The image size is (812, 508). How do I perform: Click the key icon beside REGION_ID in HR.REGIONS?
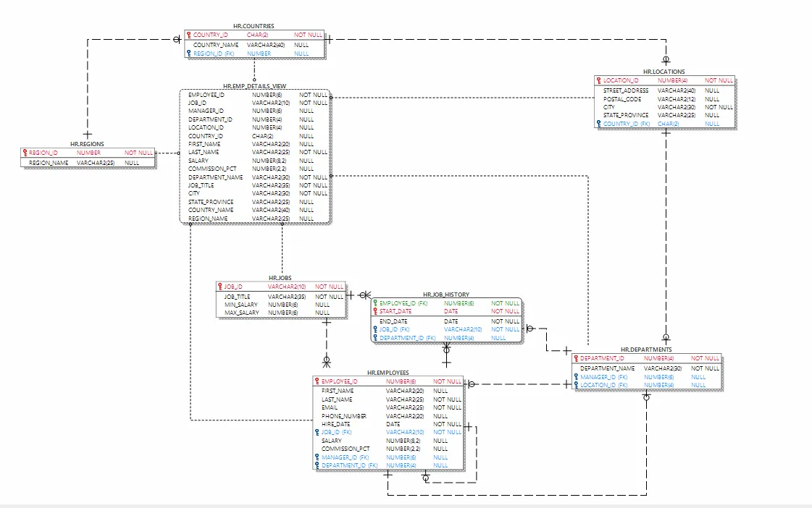pyautogui.click(x=25, y=153)
